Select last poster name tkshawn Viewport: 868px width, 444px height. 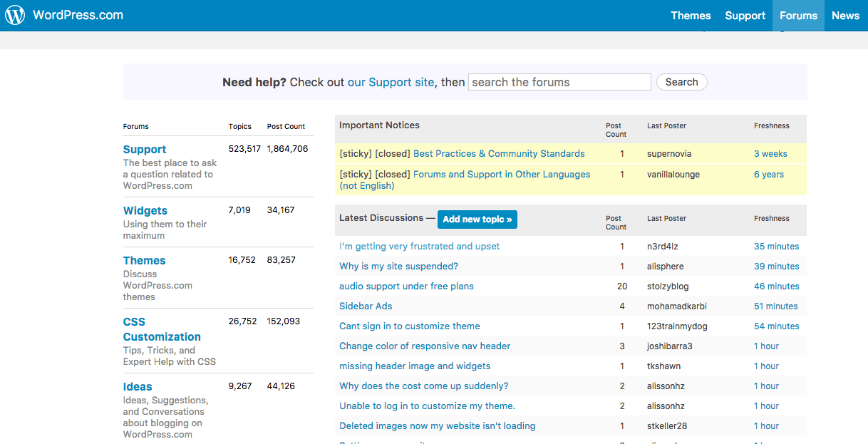[x=663, y=366]
